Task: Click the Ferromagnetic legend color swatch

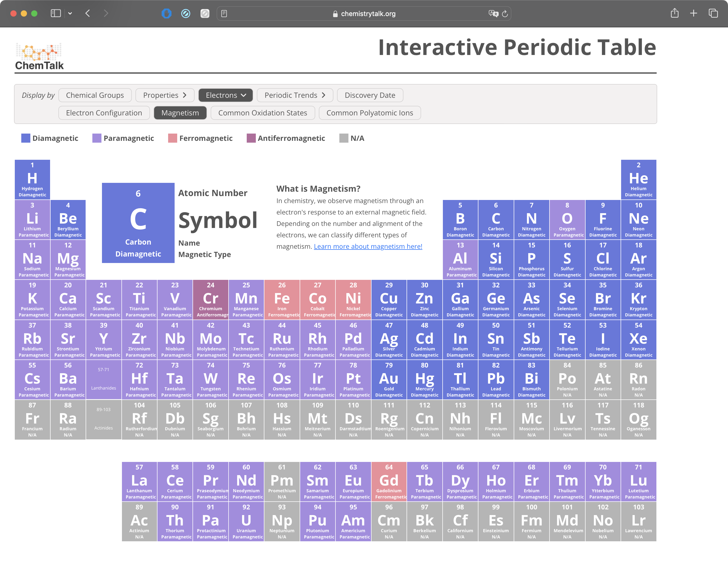Action: coord(173,138)
